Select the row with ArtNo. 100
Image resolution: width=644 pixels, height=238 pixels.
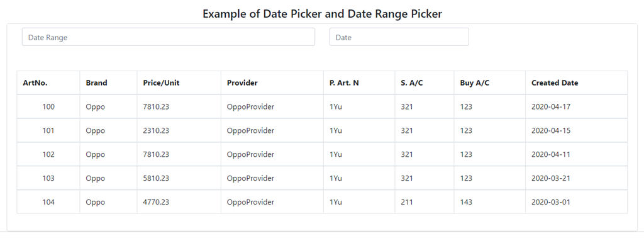pyautogui.click(x=322, y=107)
